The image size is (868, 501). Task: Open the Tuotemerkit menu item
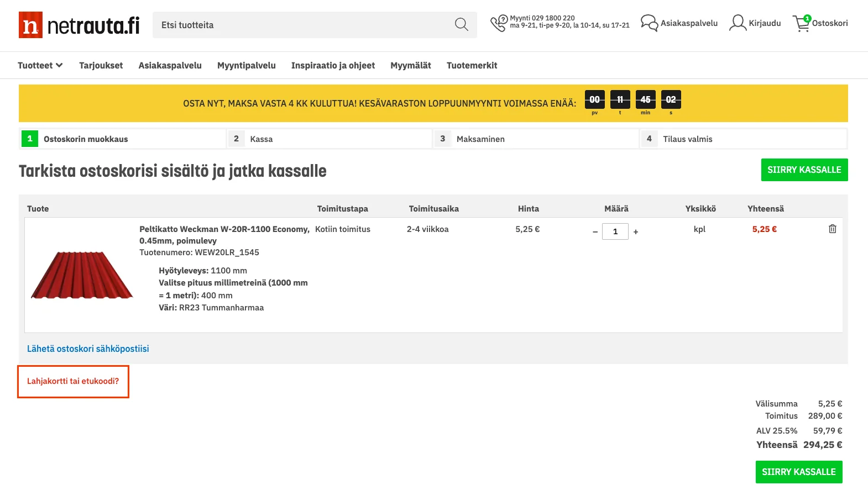click(472, 65)
